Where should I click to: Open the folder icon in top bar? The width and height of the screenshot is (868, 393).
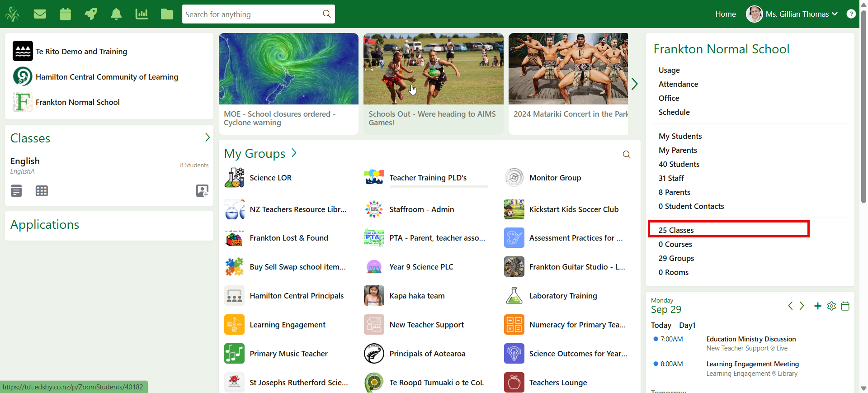coord(167,14)
